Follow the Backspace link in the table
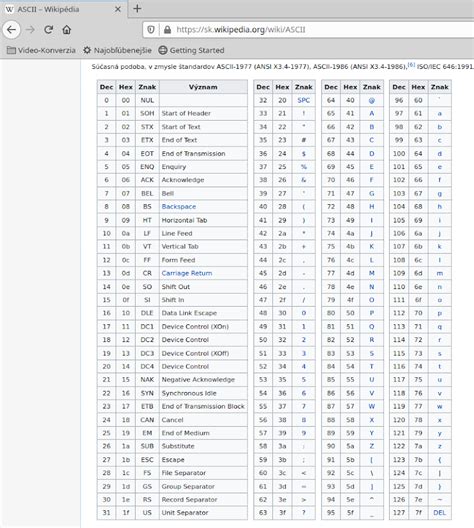This screenshot has height=528, width=474. click(179, 207)
